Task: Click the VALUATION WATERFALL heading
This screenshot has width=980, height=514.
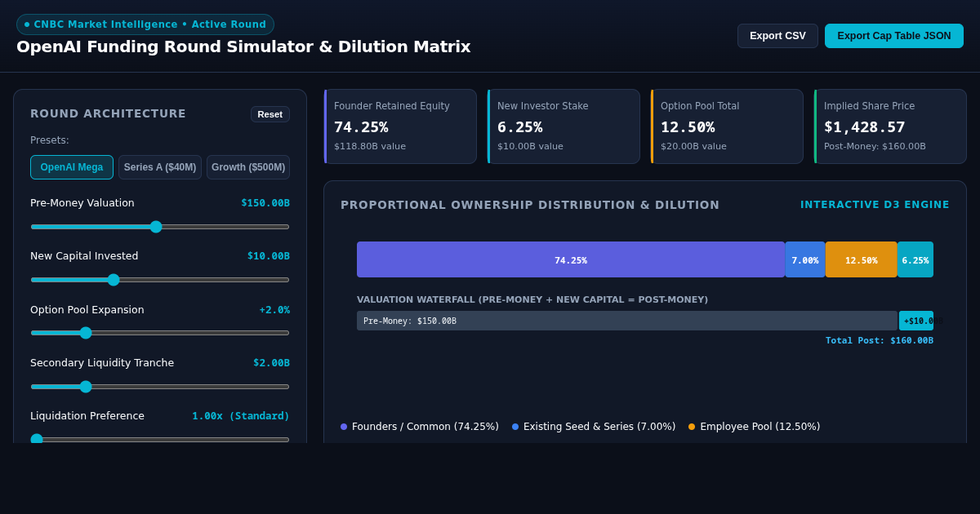Action: 532,300
